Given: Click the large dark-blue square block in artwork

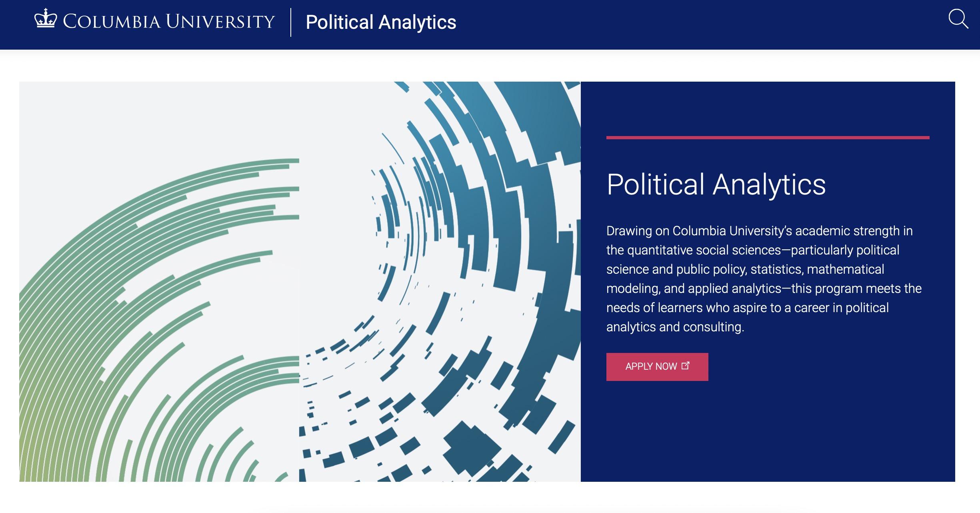Looking at the screenshot, I should point(472,449).
